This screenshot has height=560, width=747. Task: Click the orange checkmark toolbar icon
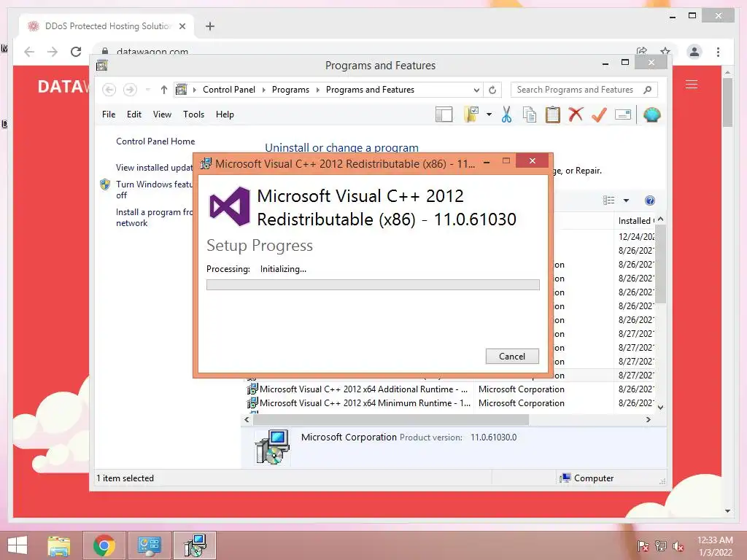[x=599, y=114]
